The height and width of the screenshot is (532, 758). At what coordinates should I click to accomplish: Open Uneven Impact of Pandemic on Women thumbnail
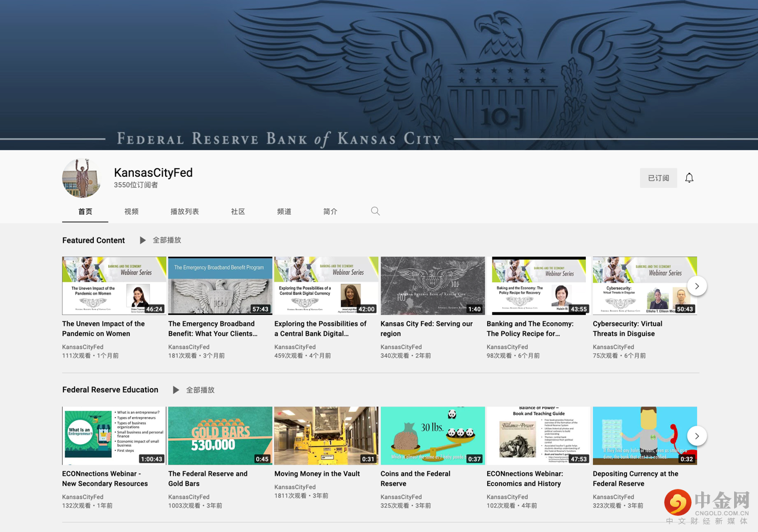click(114, 286)
